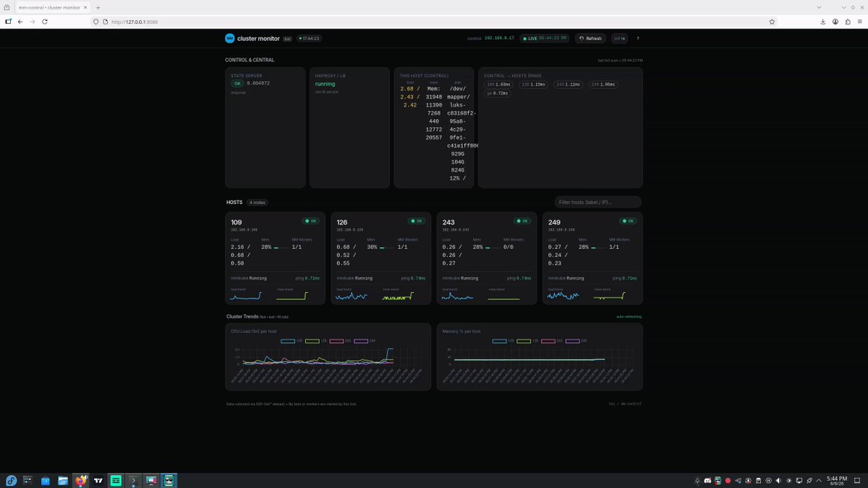The height and width of the screenshot is (488, 868).
Task: Click the OK badge on host 126
Action: click(x=416, y=221)
